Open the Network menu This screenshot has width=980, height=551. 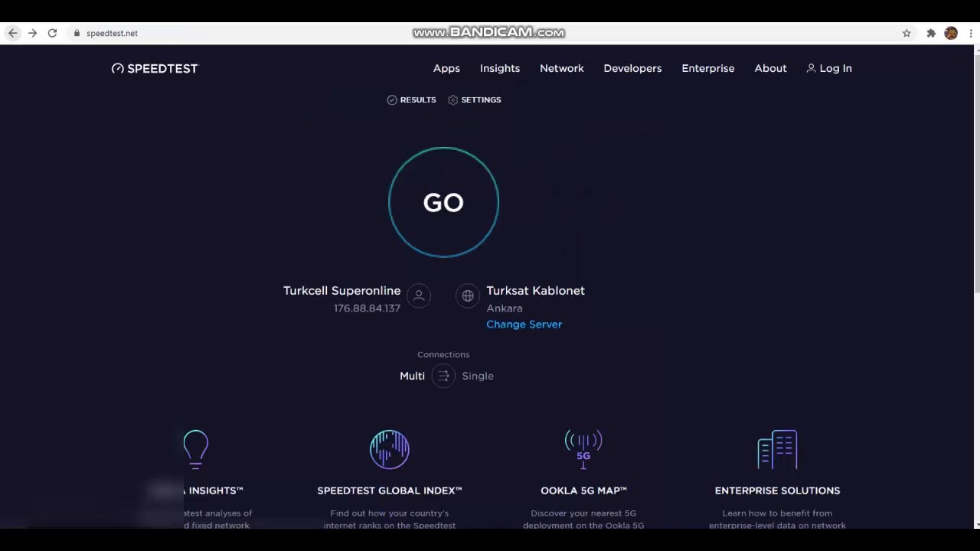[x=562, y=68]
